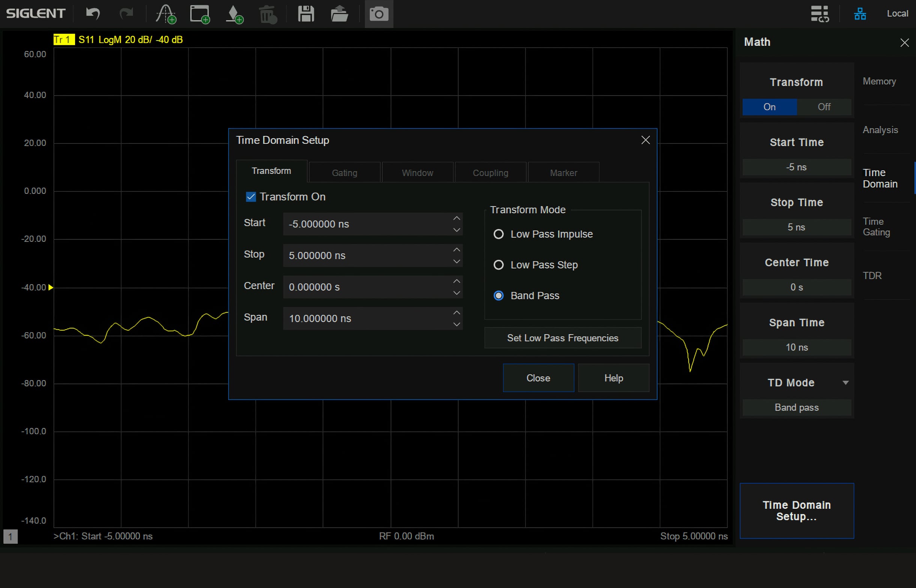Open the Analysis submenu
Image resolution: width=916 pixels, height=588 pixels.
[x=880, y=130]
